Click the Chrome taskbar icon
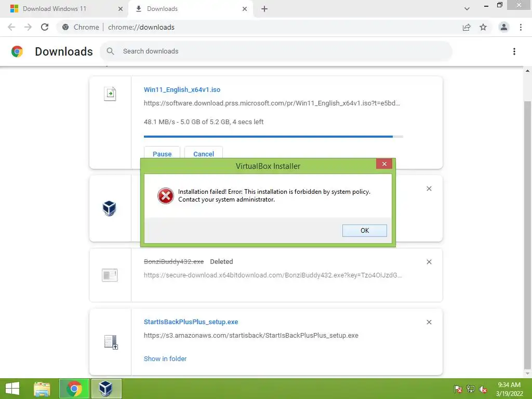This screenshot has width=532, height=399. 74,389
